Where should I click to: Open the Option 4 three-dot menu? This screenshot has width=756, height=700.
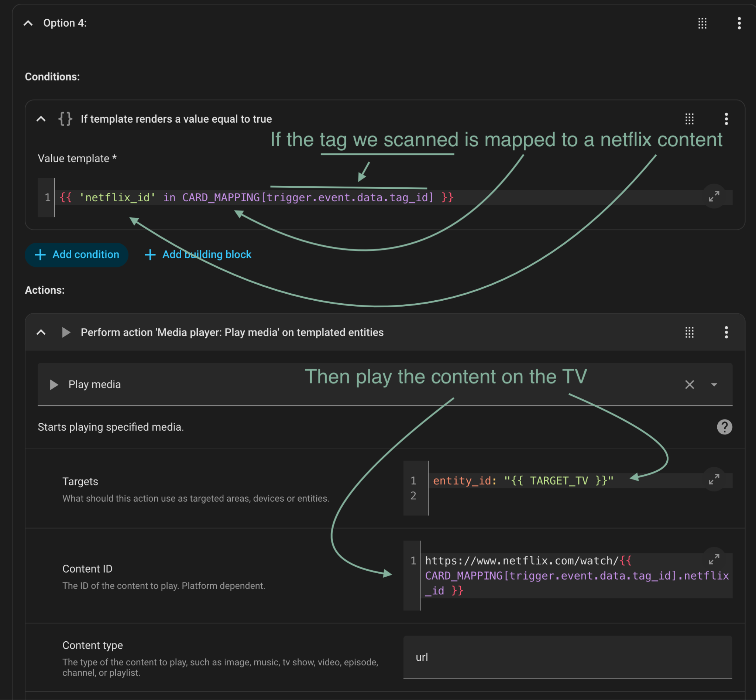[x=739, y=23]
